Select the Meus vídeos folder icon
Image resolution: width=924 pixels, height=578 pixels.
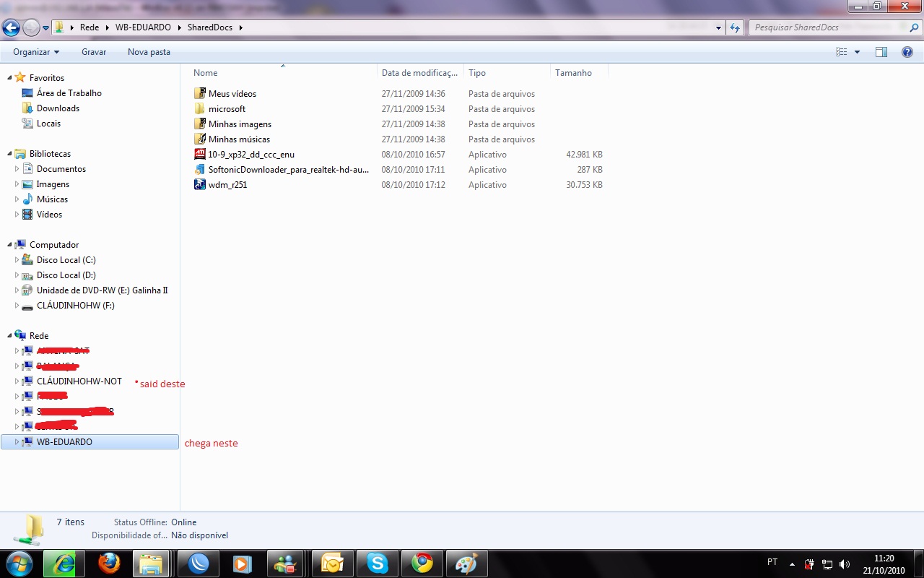[x=200, y=94]
